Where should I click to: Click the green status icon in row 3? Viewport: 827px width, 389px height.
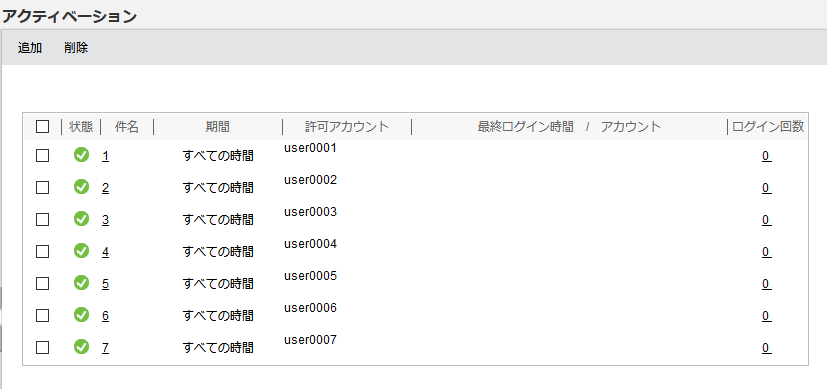point(81,218)
